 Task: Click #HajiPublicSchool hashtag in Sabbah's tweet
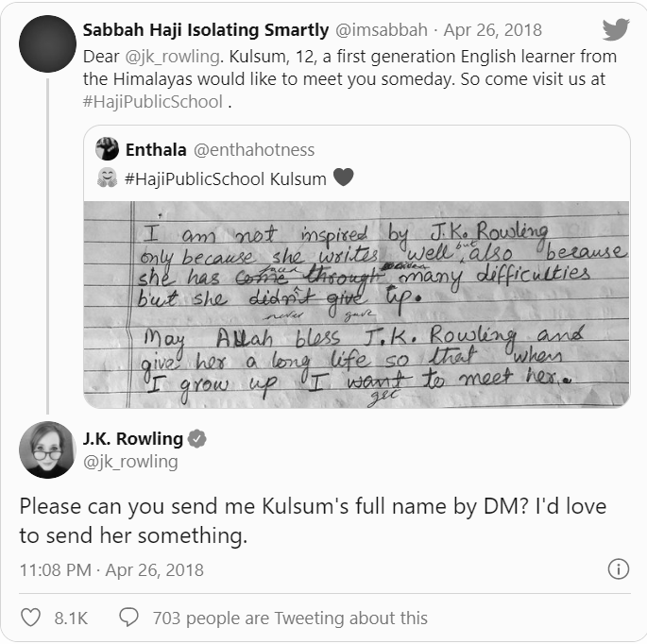(152, 102)
